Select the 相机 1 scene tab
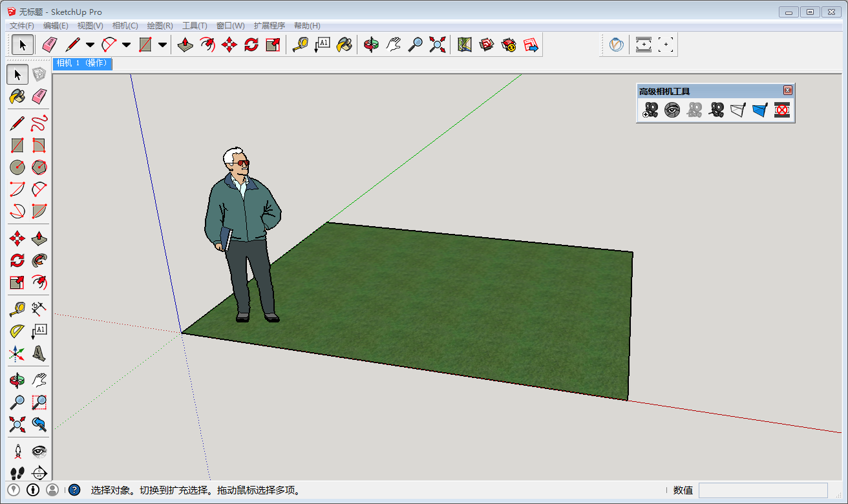 [82, 63]
